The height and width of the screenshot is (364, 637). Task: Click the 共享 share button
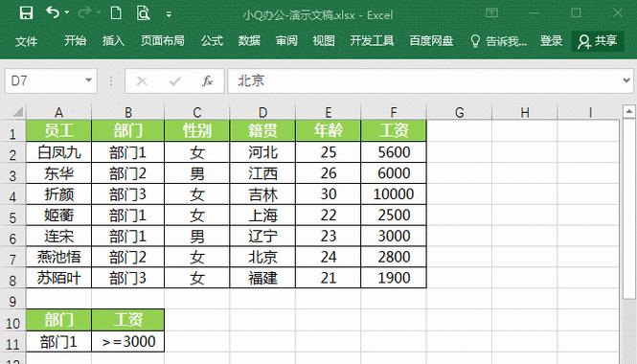point(598,41)
